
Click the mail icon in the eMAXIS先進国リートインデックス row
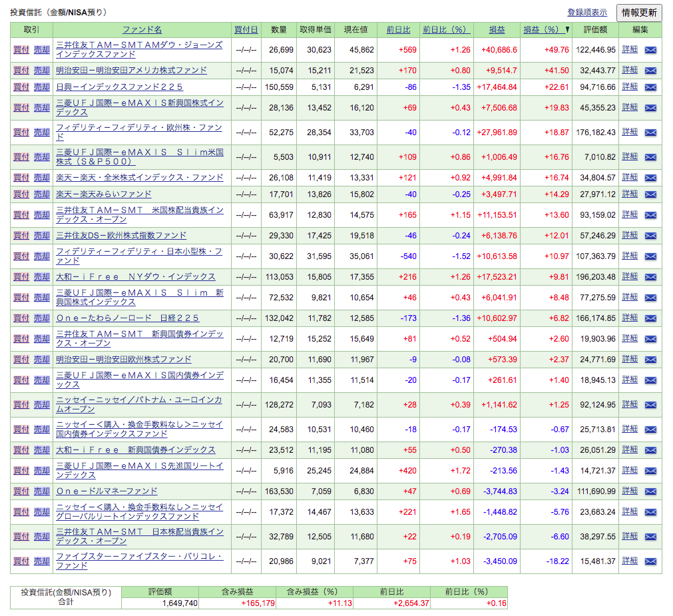tap(650, 470)
